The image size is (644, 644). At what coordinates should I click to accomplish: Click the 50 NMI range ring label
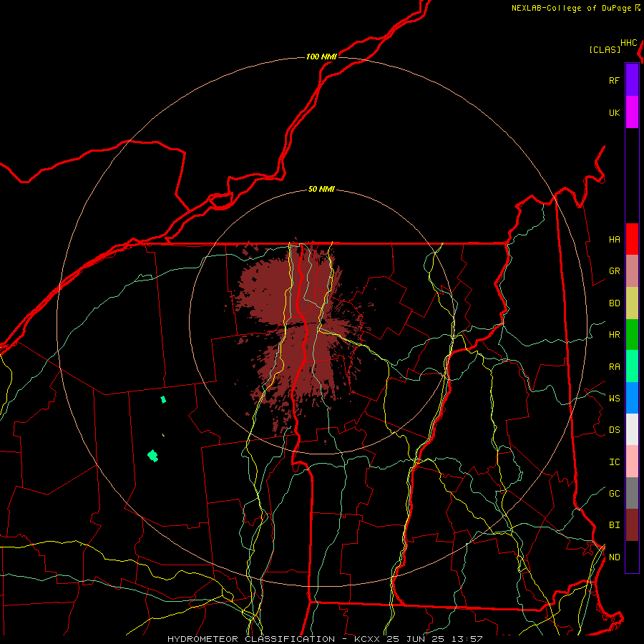pos(321,189)
